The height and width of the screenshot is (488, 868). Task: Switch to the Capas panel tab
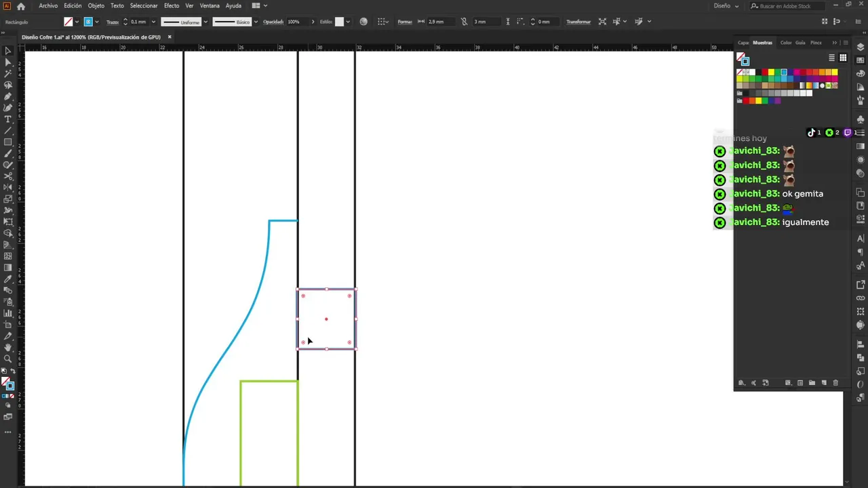click(743, 43)
